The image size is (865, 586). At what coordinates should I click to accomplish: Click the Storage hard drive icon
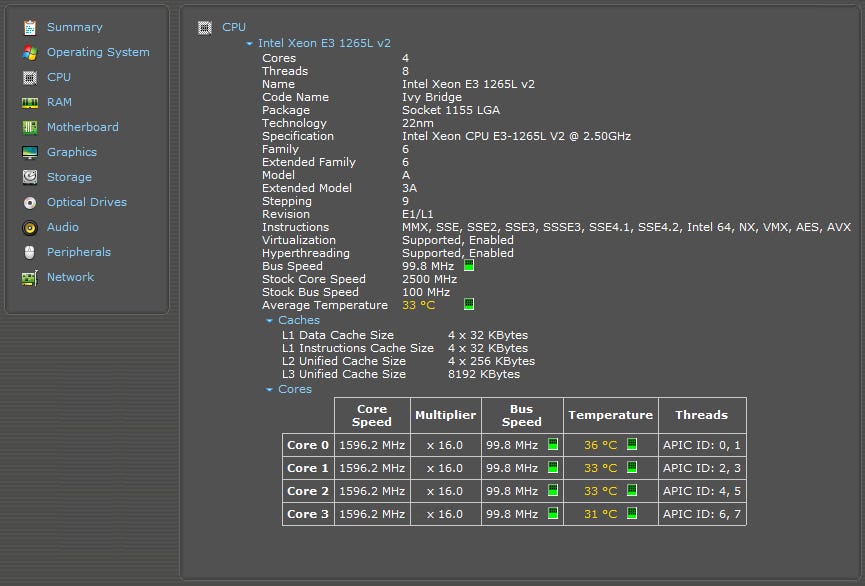point(29,177)
